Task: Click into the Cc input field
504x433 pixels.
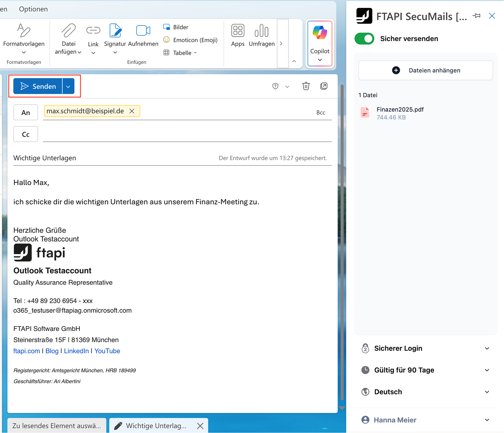Action: pyautogui.click(x=187, y=134)
